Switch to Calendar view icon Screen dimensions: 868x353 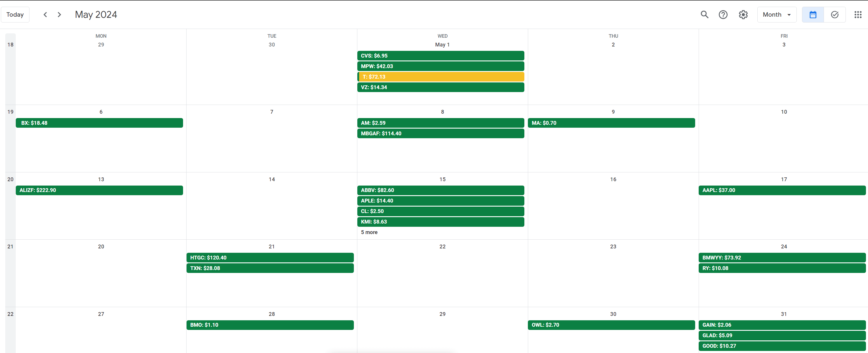click(x=813, y=15)
